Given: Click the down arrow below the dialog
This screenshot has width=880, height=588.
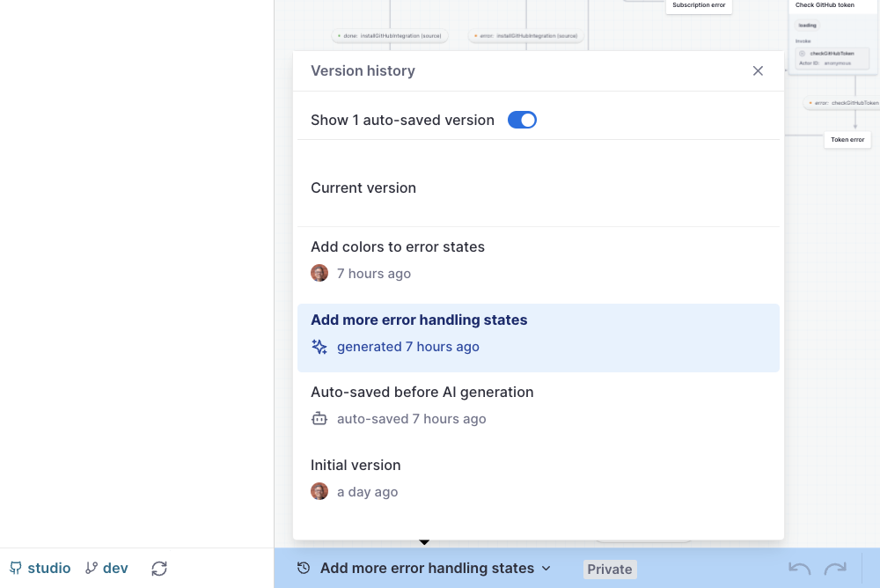Looking at the screenshot, I should point(425,542).
